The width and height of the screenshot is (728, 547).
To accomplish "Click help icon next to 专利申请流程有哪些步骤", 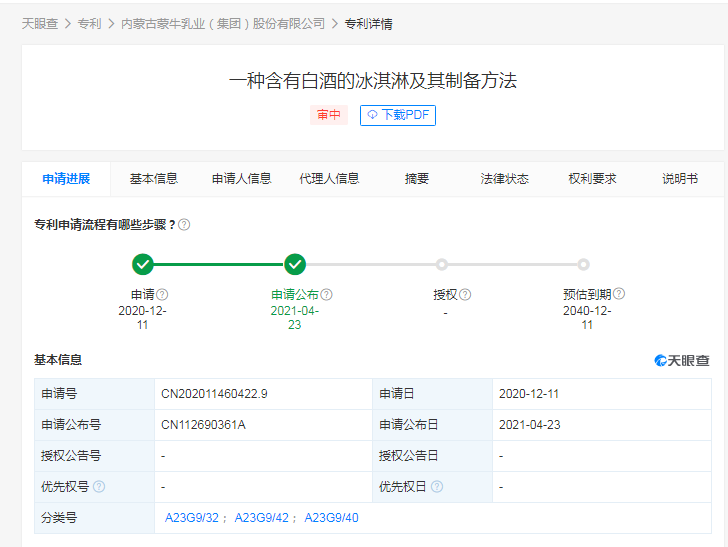I will click(184, 225).
